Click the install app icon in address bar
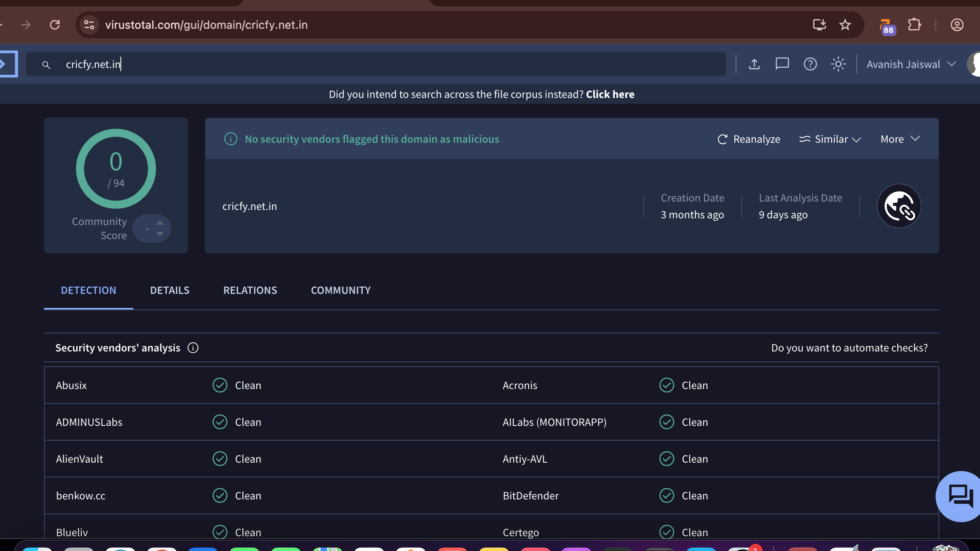This screenshot has height=551, width=980. pos(819,25)
